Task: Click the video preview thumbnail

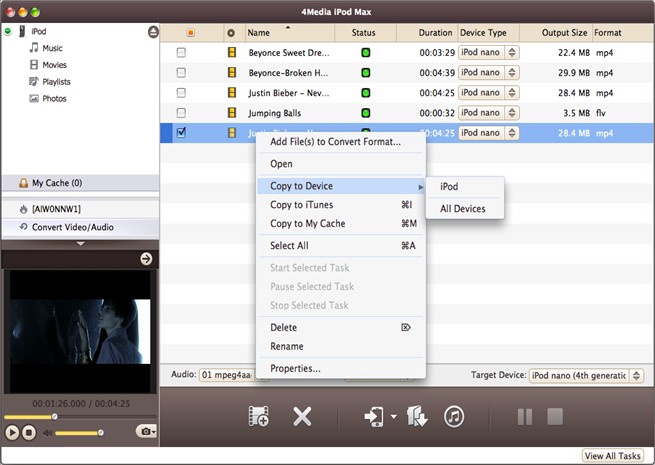Action: coord(80,331)
